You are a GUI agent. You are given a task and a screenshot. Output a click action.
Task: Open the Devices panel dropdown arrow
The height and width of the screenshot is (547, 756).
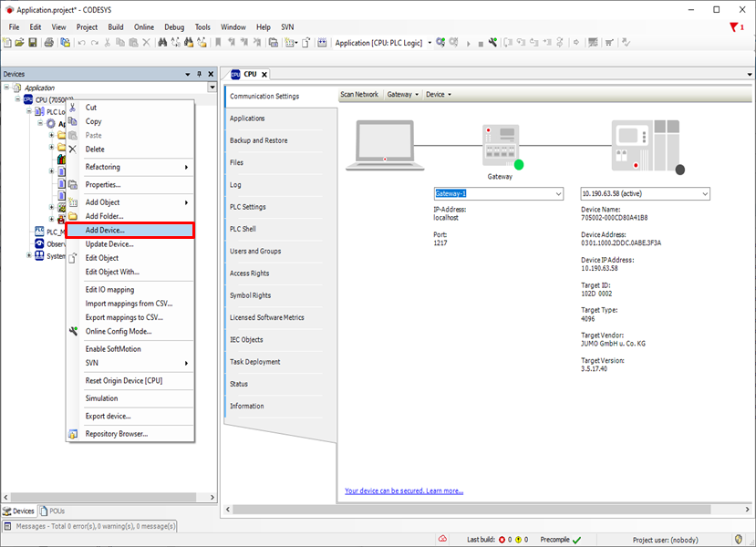pos(188,74)
